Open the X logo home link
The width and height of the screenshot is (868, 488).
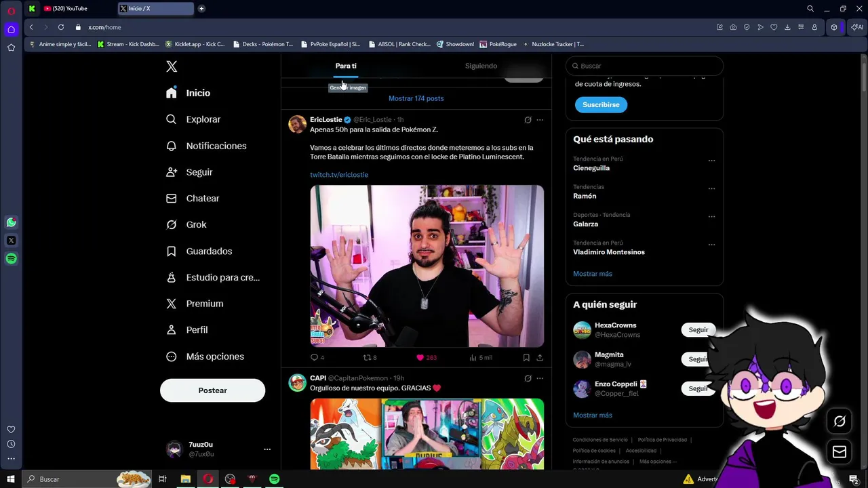172,66
